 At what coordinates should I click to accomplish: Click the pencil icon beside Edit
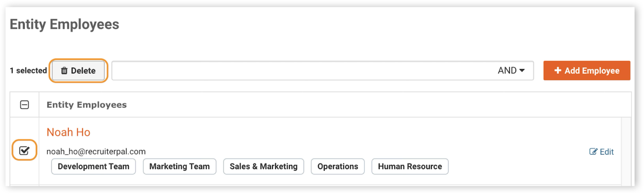pyautogui.click(x=593, y=152)
